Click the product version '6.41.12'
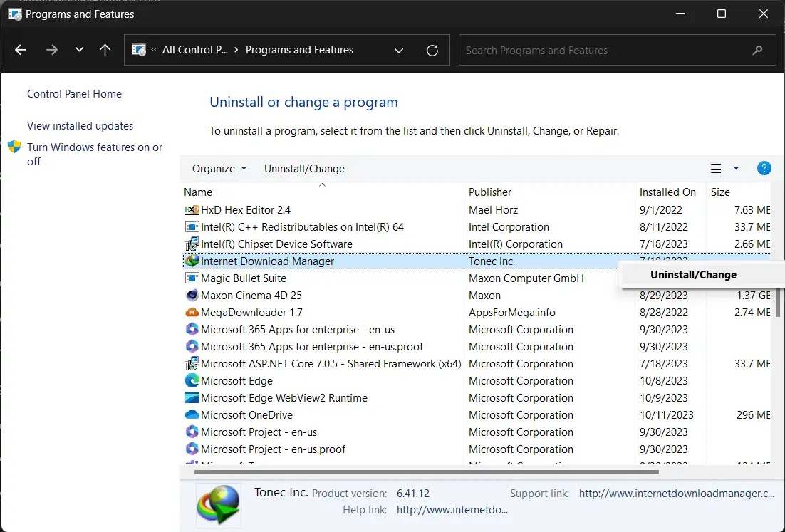Image resolution: width=785 pixels, height=532 pixels. tap(413, 494)
